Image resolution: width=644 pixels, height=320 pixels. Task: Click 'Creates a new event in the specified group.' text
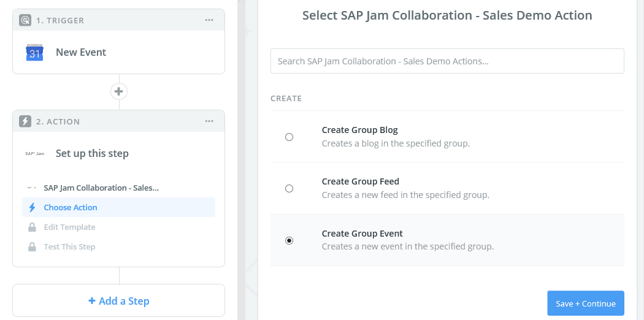click(407, 246)
